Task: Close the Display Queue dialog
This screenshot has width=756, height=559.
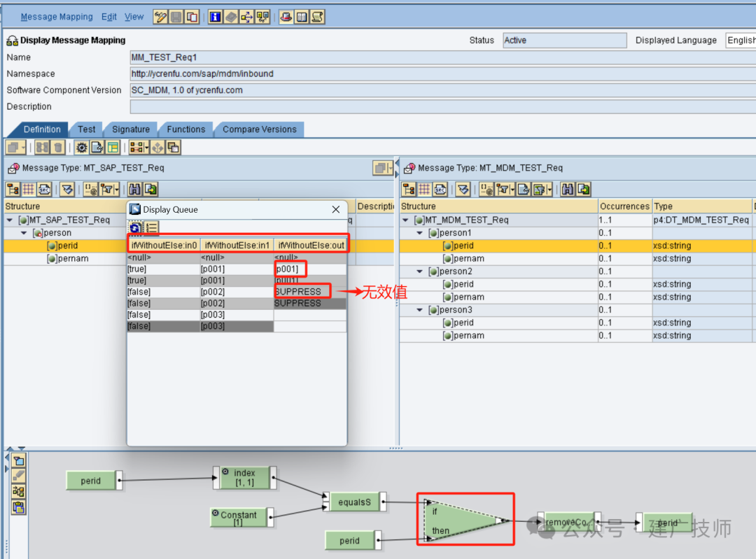Action: coord(336,209)
